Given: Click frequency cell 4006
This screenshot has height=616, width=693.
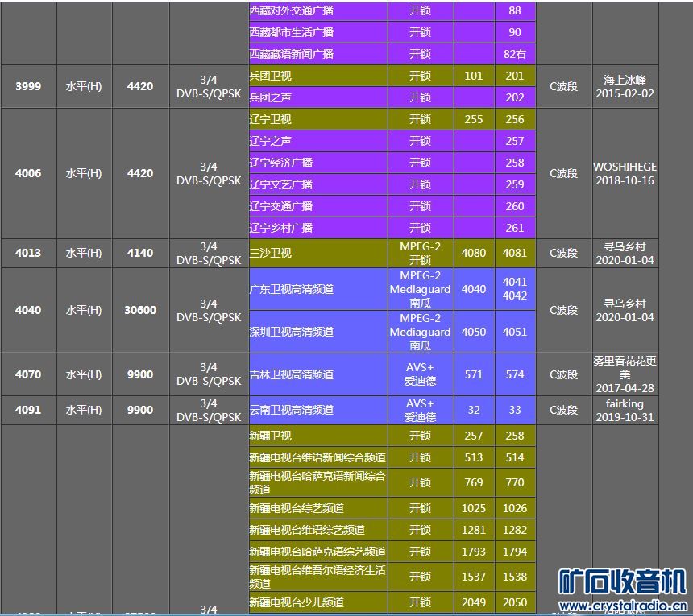Looking at the screenshot, I should [28, 174].
